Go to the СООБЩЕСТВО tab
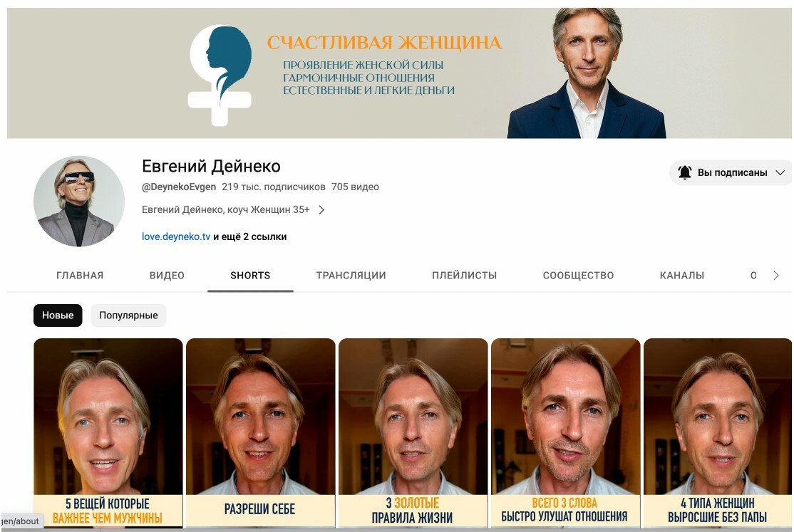Screen dimensions: 794x532 pyautogui.click(x=578, y=276)
